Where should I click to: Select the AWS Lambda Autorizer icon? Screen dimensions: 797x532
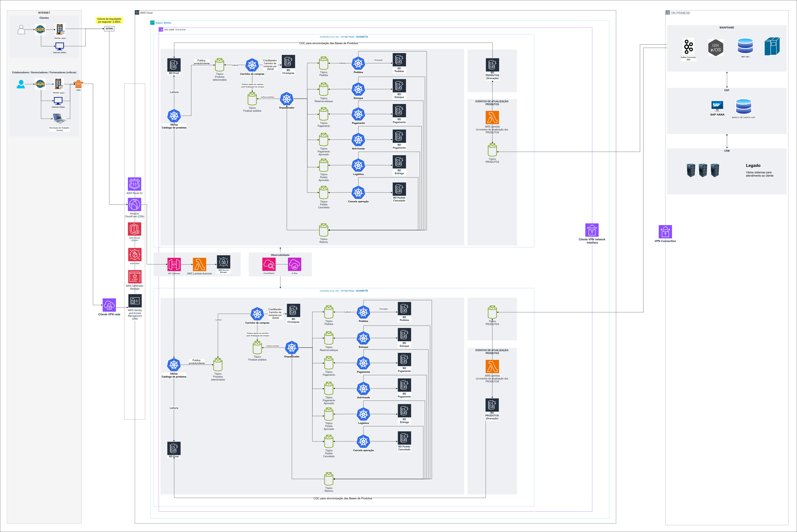(x=199, y=264)
